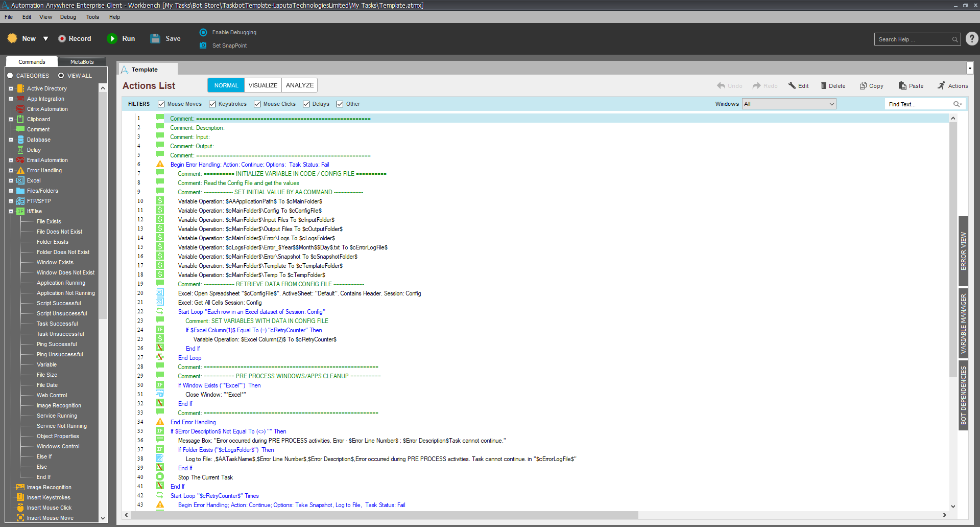Click the Edit pencil icon in the toolbar
Screen dimensions: 980x527
click(x=792, y=86)
